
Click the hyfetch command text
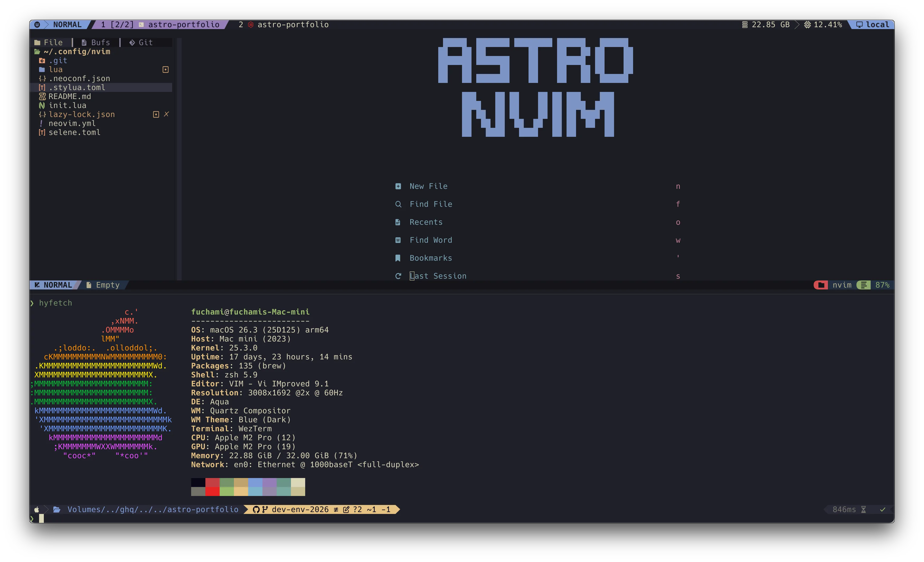(x=55, y=303)
